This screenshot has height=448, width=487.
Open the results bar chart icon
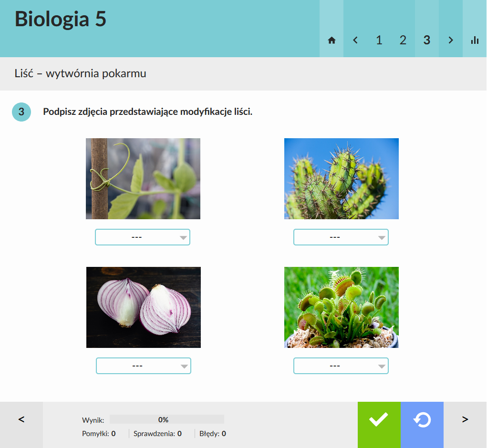[x=475, y=41]
